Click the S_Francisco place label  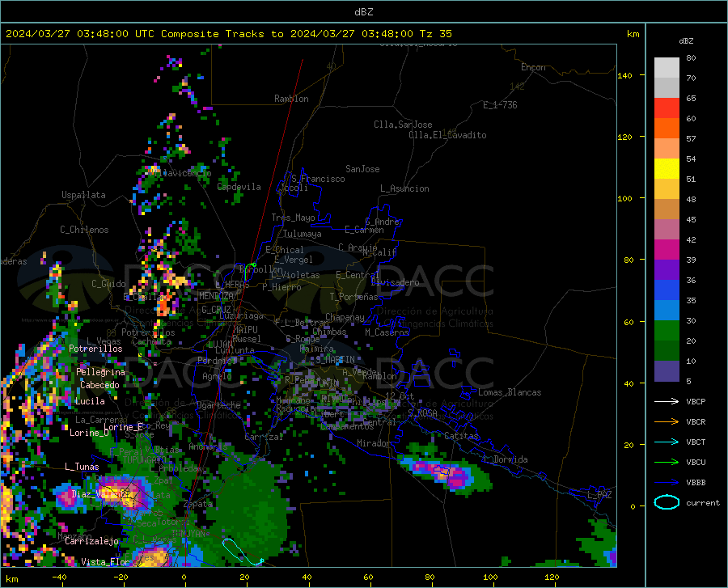coord(318,179)
